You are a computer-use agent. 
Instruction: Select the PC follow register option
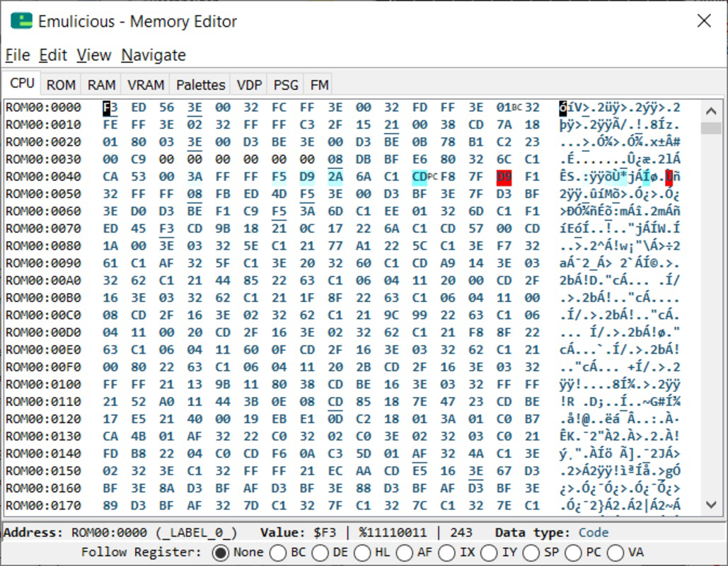(x=583, y=553)
